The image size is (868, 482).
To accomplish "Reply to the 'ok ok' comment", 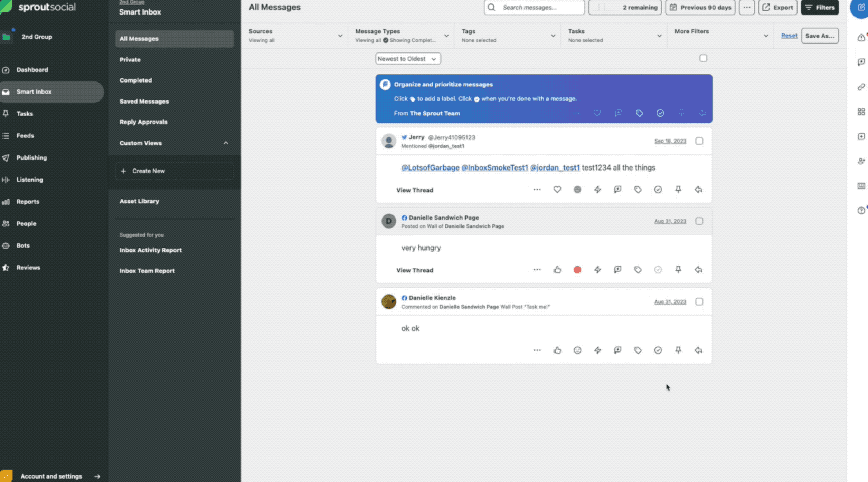I will pyautogui.click(x=698, y=350).
